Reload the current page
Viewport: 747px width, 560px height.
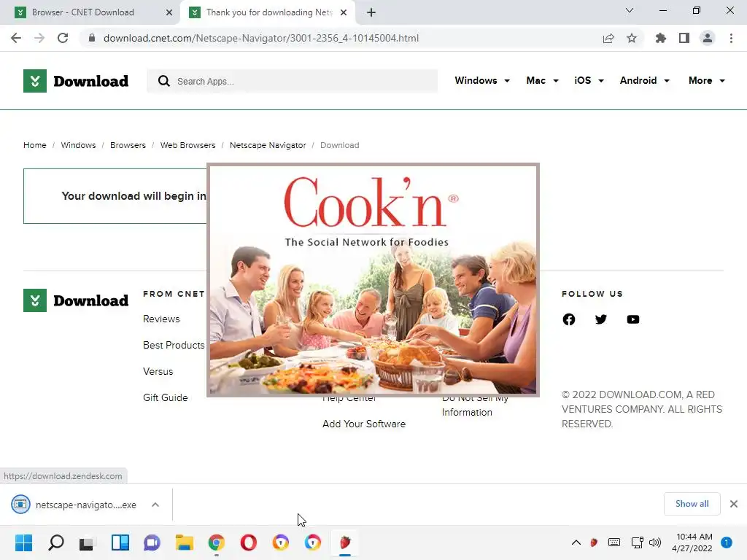coord(63,38)
